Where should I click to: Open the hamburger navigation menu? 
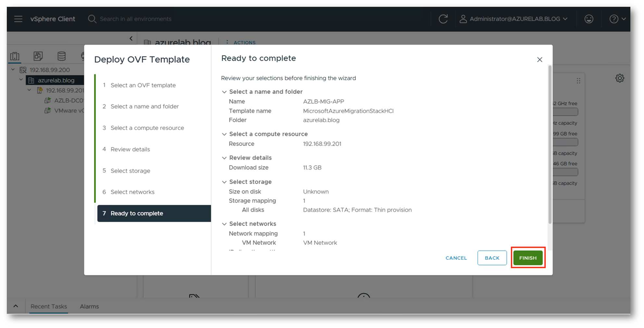[x=18, y=19]
